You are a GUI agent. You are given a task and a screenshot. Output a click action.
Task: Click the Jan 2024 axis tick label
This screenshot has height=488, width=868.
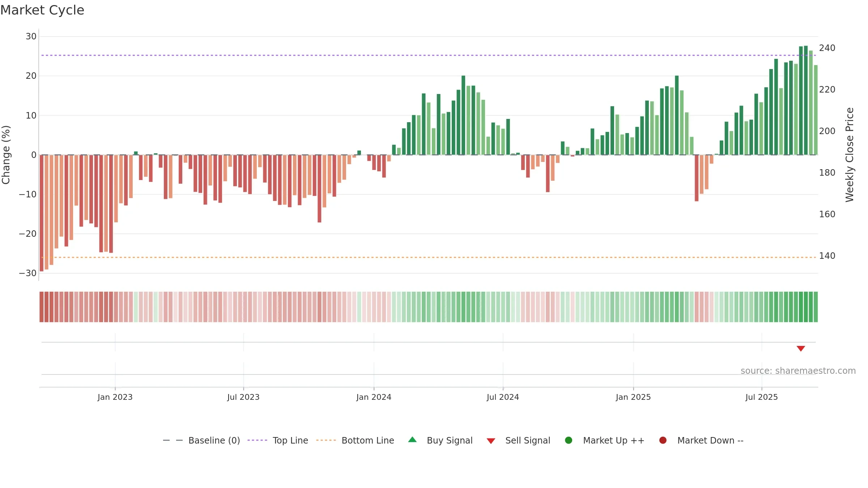click(374, 397)
